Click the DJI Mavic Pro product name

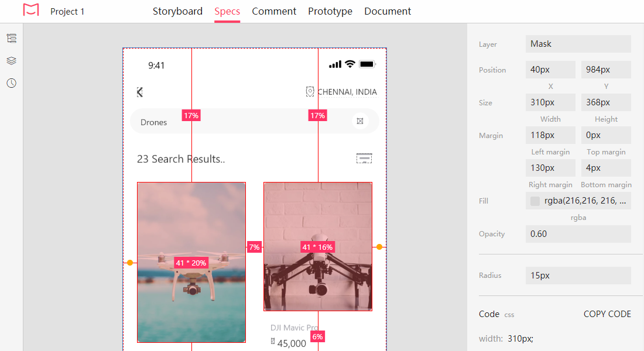pos(294,328)
